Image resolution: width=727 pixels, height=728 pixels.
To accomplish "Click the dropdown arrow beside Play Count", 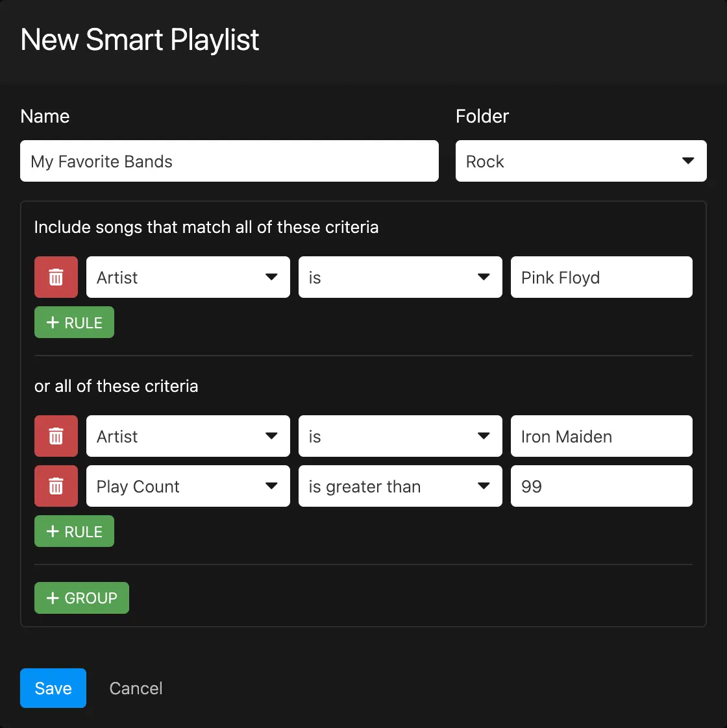I will (x=271, y=486).
